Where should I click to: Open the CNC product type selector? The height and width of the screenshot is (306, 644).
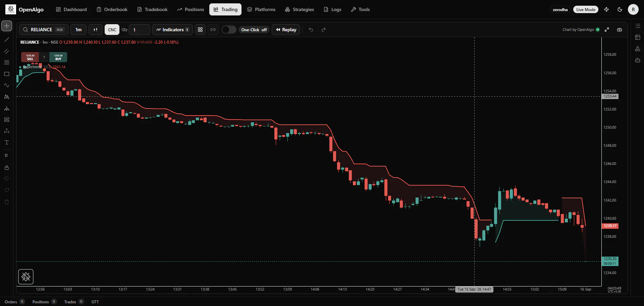tap(112, 30)
